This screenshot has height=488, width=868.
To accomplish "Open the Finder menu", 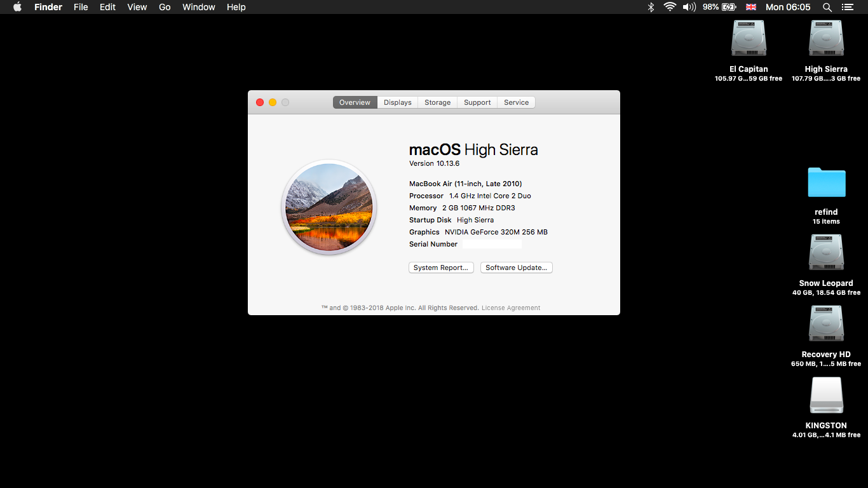I will tap(48, 7).
